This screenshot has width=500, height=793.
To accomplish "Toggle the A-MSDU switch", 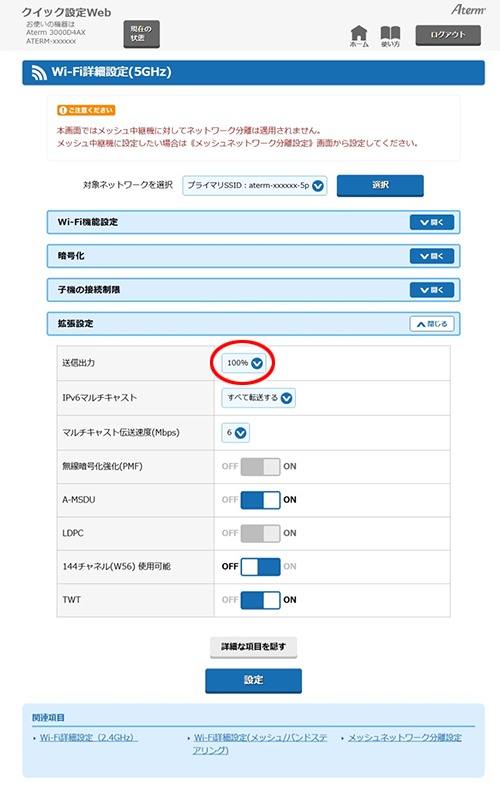I will pos(260,500).
